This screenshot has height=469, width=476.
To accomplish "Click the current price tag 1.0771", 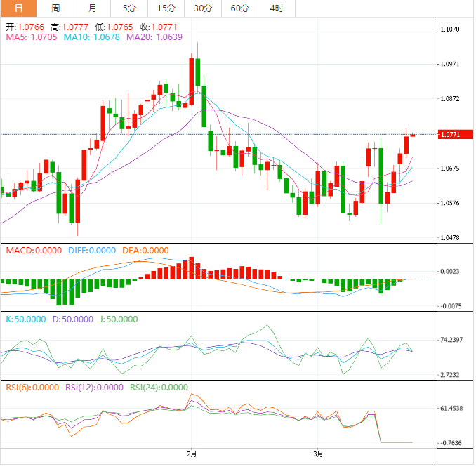I will point(449,134).
